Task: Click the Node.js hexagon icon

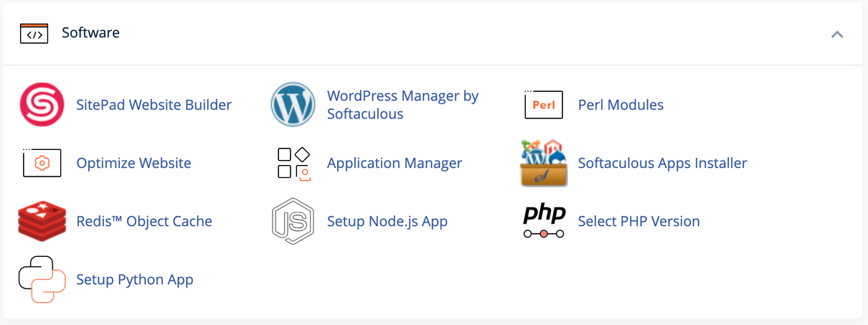Action: pyautogui.click(x=293, y=222)
